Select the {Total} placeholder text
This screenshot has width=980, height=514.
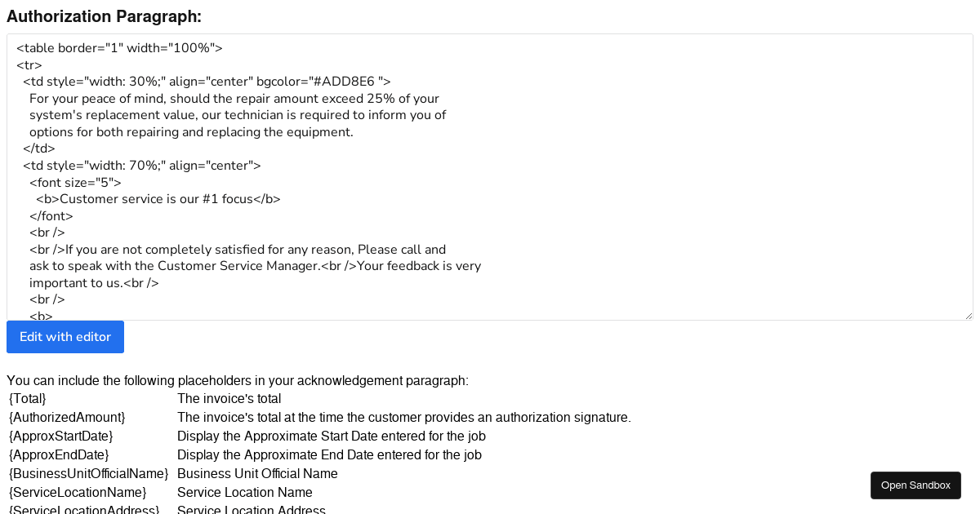(x=25, y=399)
